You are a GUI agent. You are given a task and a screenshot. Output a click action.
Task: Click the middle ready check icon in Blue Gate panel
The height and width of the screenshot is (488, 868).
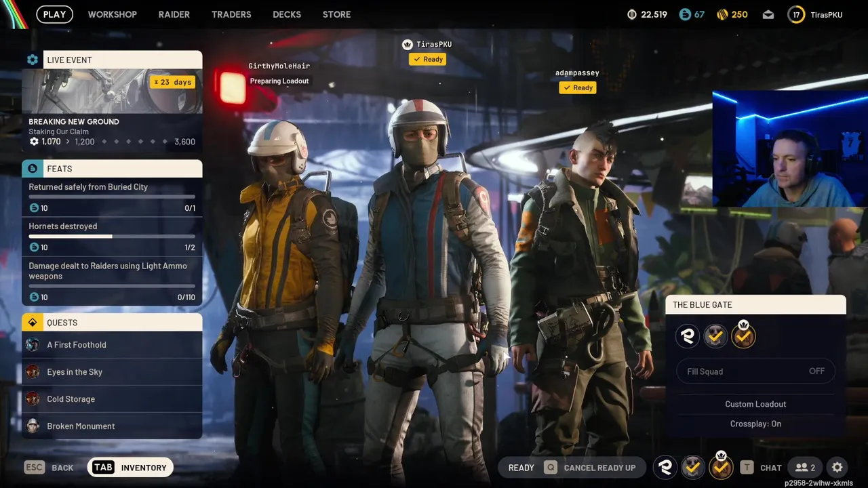715,335
